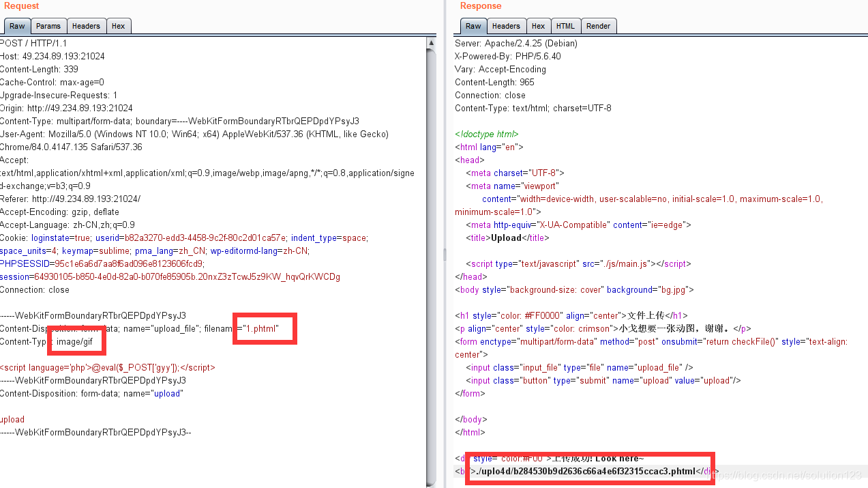Click the html lang="en" tag line
This screenshot has width=868, height=488.
point(489,147)
